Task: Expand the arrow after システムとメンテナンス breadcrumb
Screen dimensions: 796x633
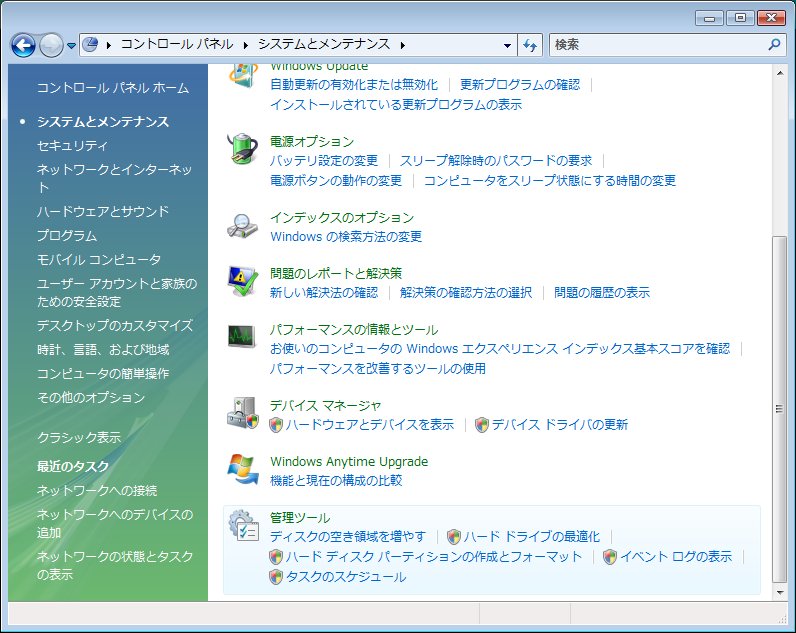Action: (403, 45)
